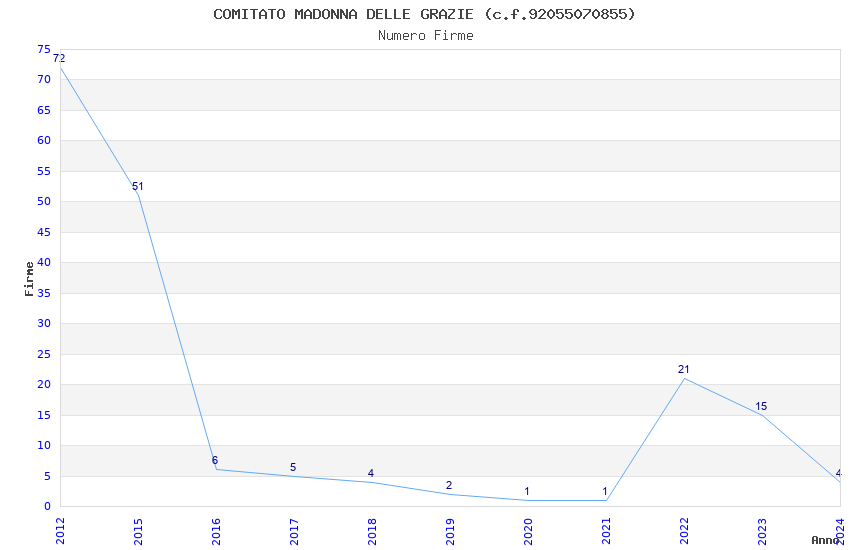Select the data label 2 for 2019

tap(449, 485)
